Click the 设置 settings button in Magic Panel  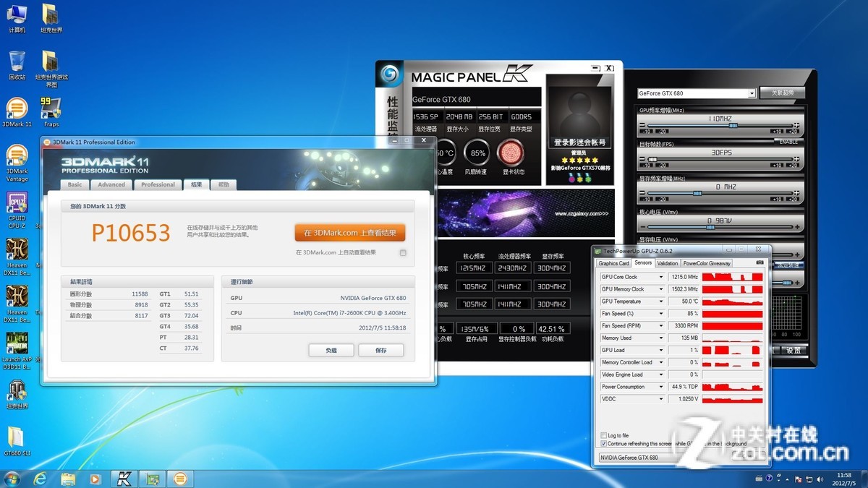(793, 350)
